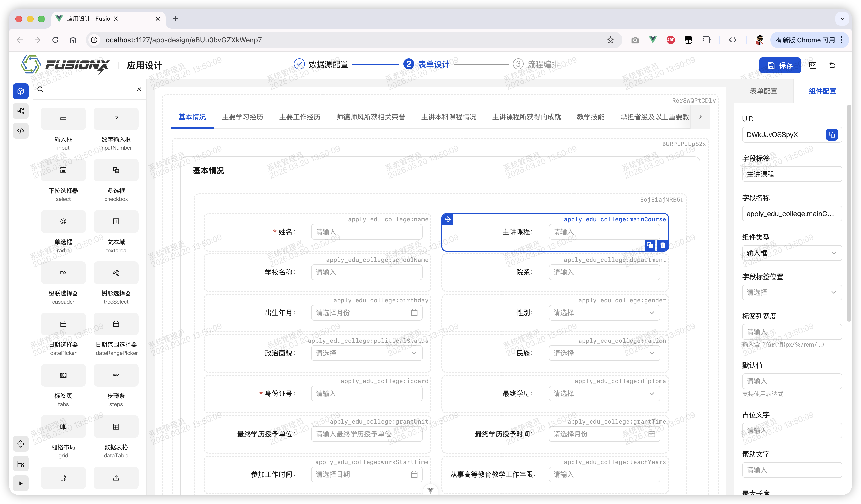
Task: Switch to the 表单配置 panel tab
Action: (764, 91)
